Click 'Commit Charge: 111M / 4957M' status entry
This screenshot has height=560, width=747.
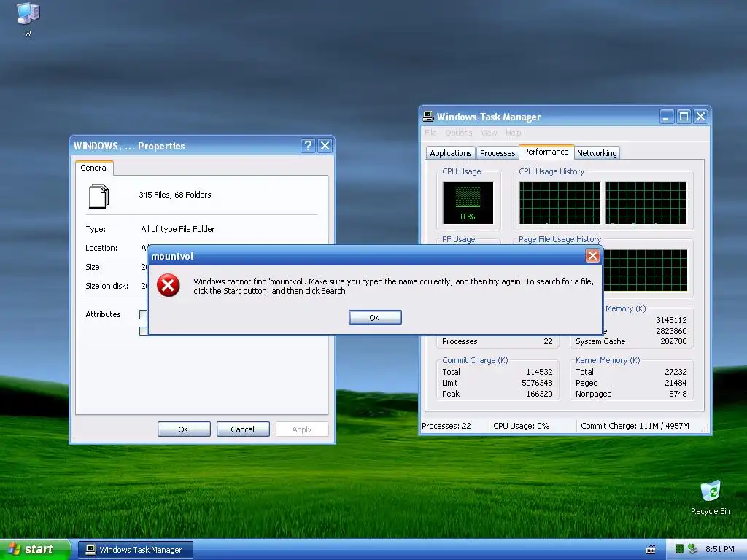pos(635,426)
